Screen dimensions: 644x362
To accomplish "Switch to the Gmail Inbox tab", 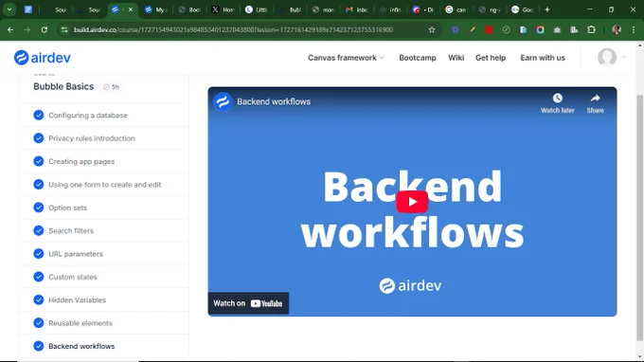I will [356, 9].
